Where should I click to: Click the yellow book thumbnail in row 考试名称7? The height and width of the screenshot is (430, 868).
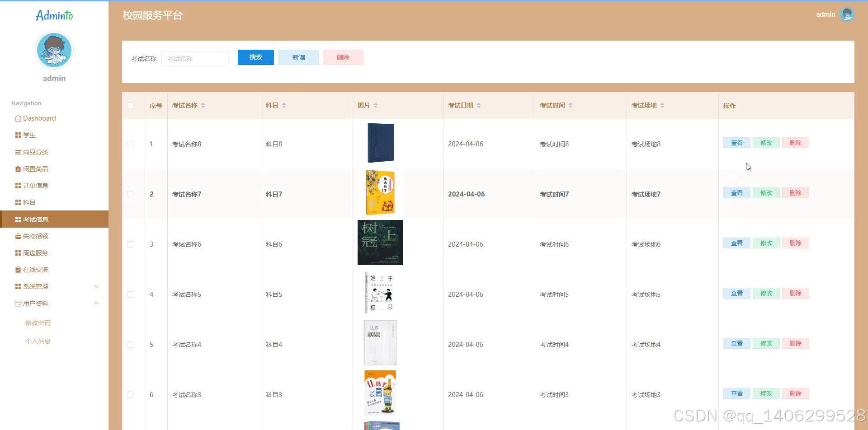(x=380, y=192)
